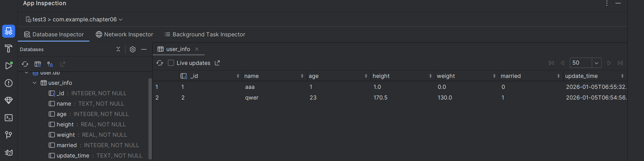This screenshot has width=644, height=161.
Task: Collapse the user_info table tree node
Action: click(x=35, y=83)
